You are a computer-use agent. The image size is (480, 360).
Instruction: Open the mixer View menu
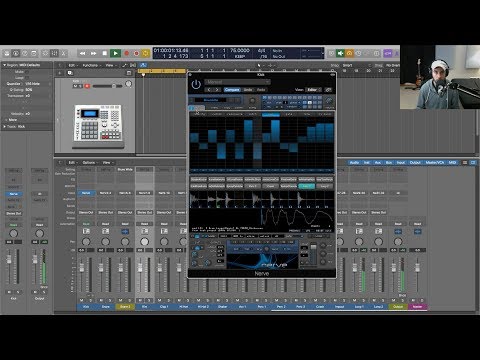click(x=107, y=162)
